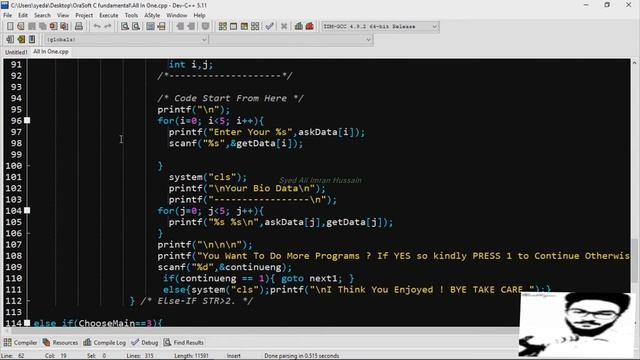Click the Close All files toolbar icon
Screen dimensions: 640x360
coord(64,27)
